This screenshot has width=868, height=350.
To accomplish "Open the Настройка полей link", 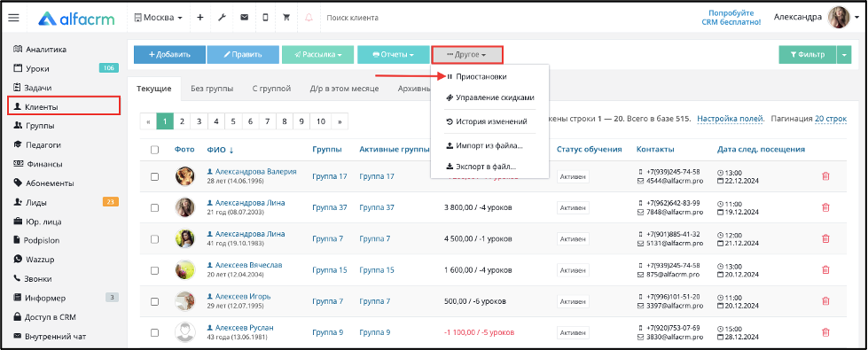I will (x=731, y=119).
